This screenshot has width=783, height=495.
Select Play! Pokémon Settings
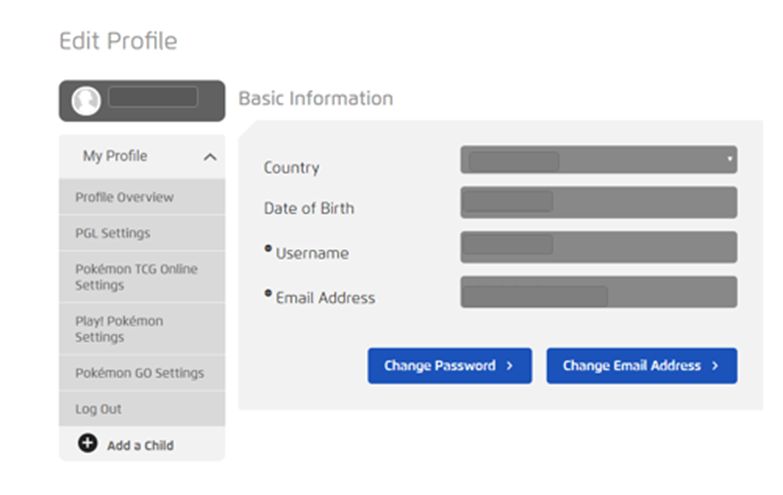(x=142, y=329)
